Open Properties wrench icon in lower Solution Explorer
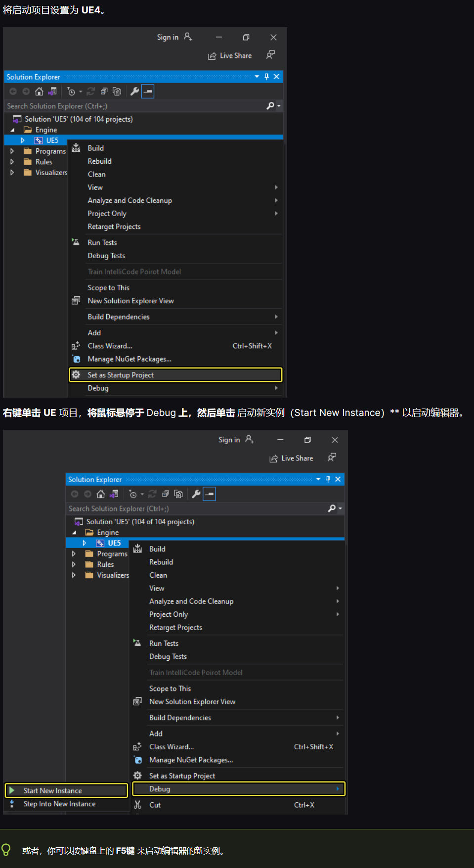This screenshot has width=474, height=868. 196,494
